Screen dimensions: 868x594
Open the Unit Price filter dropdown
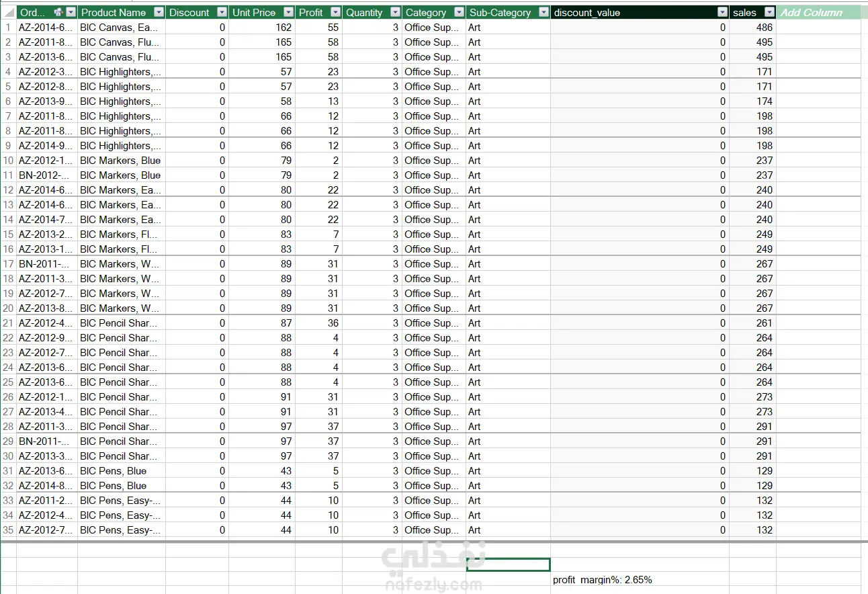coord(288,12)
